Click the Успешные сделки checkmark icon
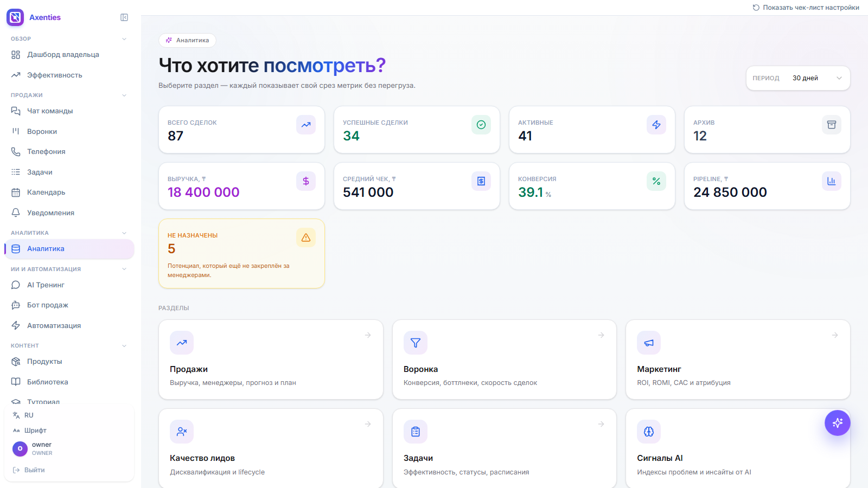868x488 pixels. (481, 125)
